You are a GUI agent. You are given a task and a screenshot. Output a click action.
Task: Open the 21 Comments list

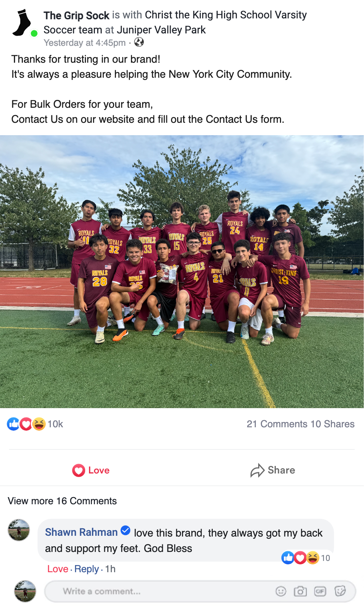[x=277, y=424]
